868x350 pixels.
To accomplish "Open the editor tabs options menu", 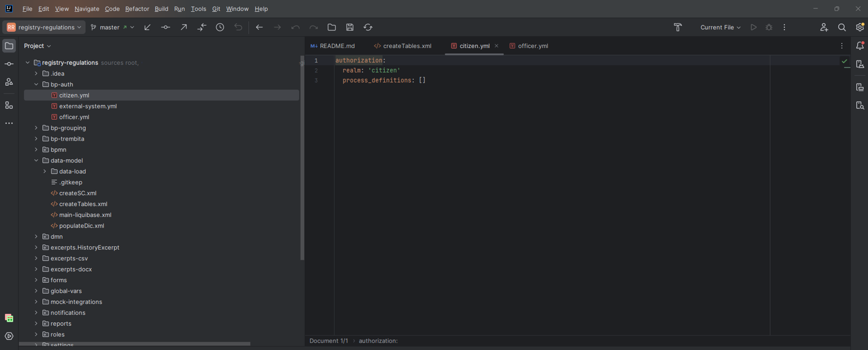I will point(842,46).
